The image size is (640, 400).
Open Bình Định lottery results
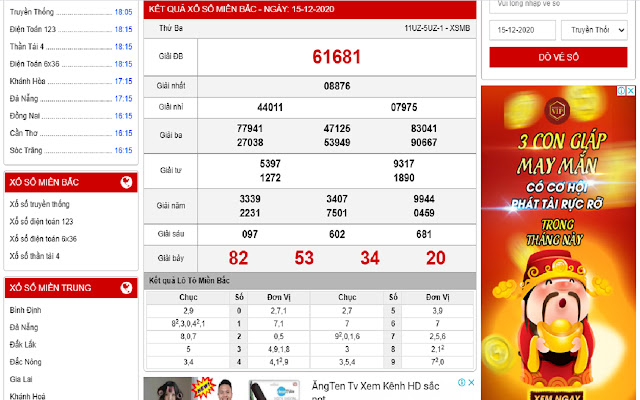point(25,310)
